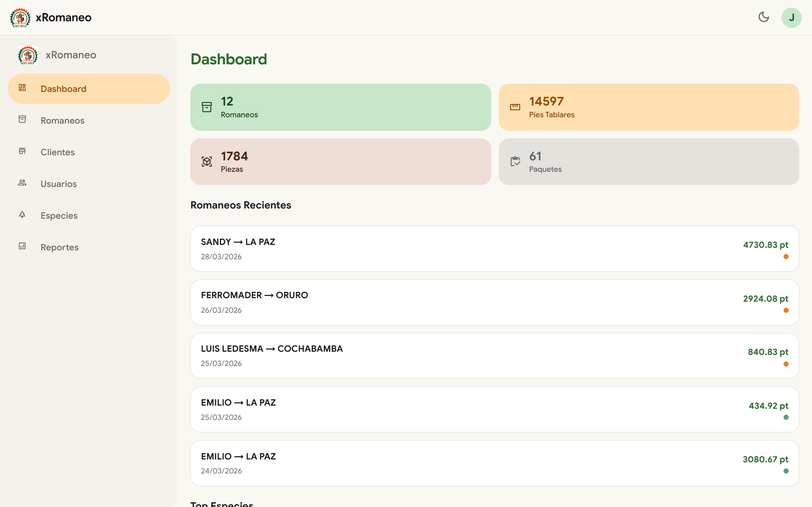Toggle dark mode with the moon icon

tap(764, 17)
